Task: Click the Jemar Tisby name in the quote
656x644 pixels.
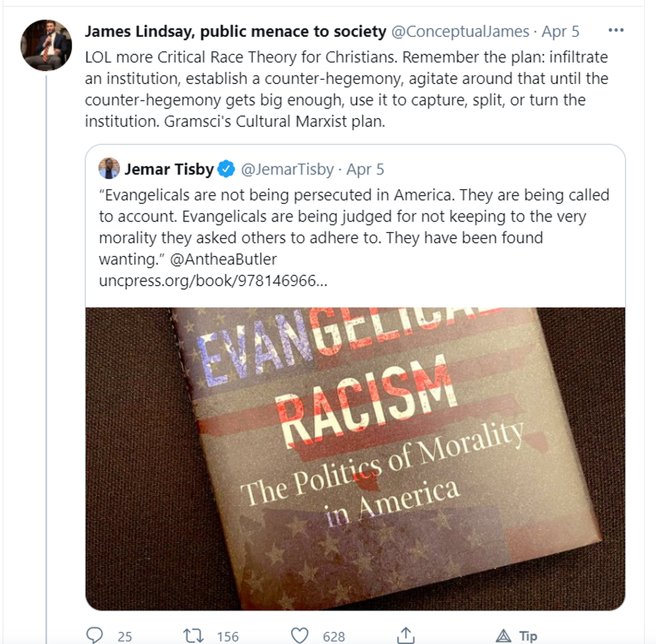Action: (x=169, y=169)
